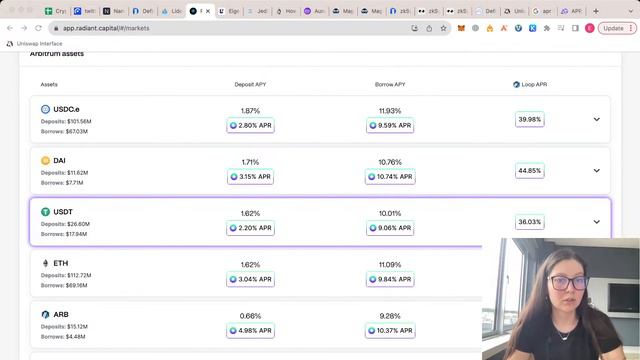Screen dimensions: 640x360
Task: Click the Uniswap Interface bookmark
Action: coord(35,44)
